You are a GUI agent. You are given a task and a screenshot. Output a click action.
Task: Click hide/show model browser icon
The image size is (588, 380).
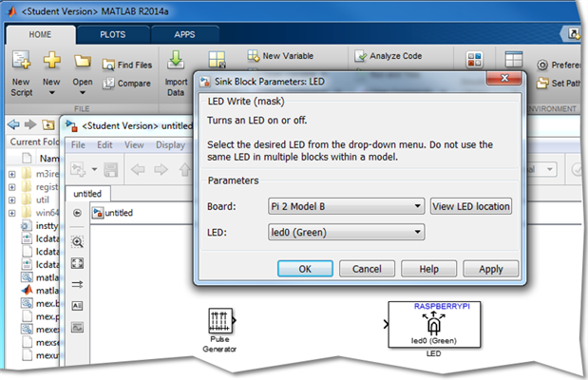coord(77,213)
